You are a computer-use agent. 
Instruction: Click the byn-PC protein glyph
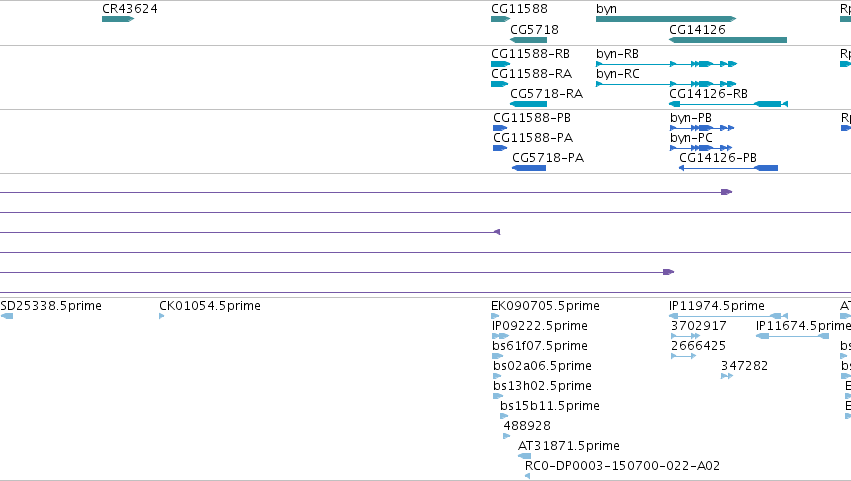click(701, 148)
